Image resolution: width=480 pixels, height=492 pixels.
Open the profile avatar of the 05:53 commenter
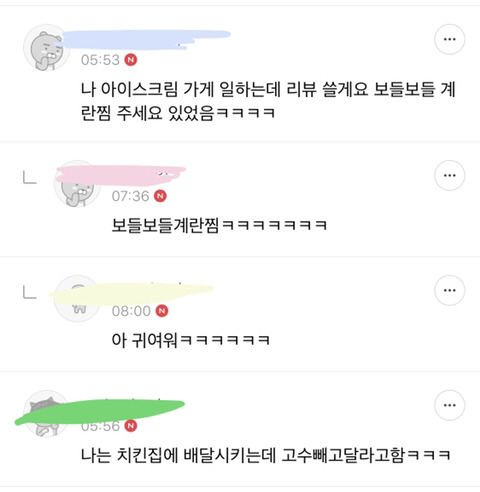(x=46, y=47)
